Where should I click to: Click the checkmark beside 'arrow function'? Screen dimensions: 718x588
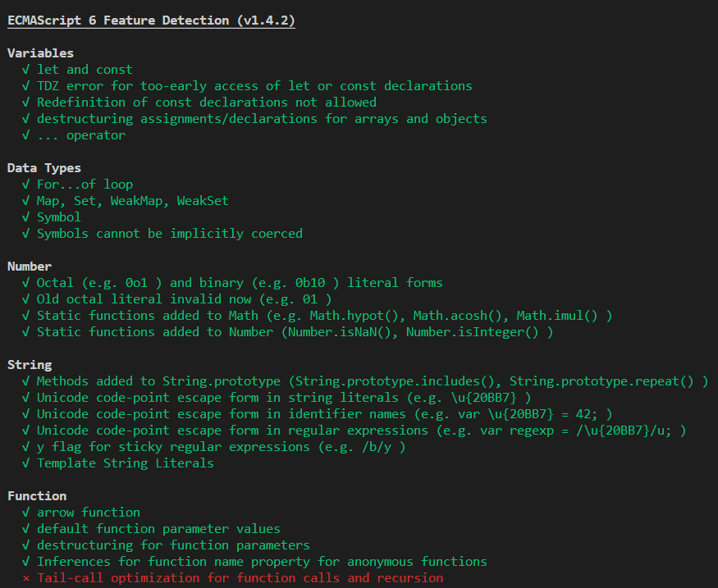pyautogui.click(x=26, y=513)
